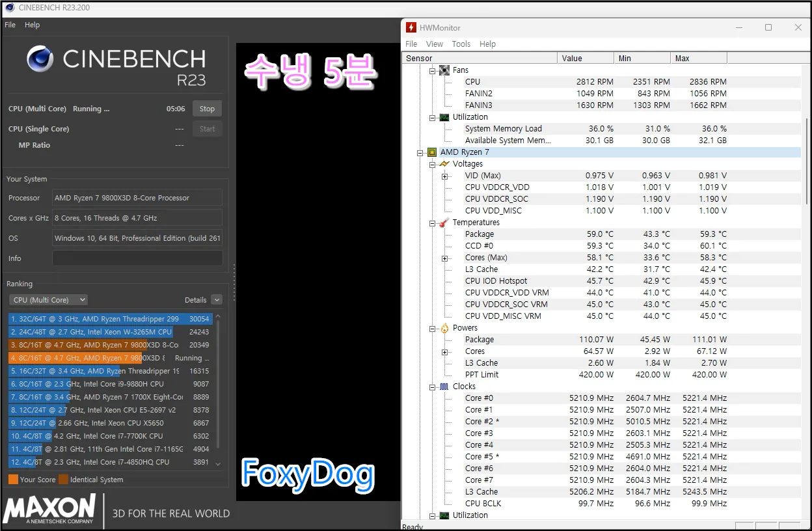812x531 pixels.
Task: Select the Ryzen 7 1700X ranking entry
Action: click(x=111, y=397)
